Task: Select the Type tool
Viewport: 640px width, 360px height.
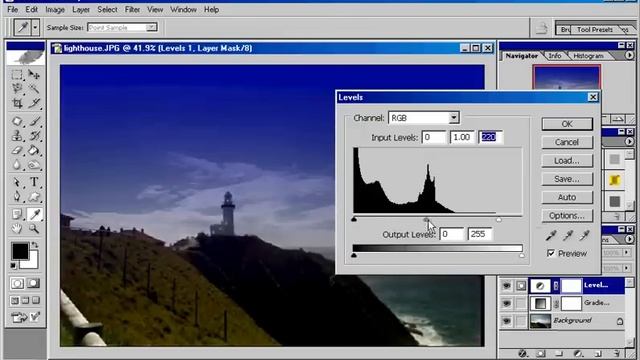Action: tap(34, 182)
